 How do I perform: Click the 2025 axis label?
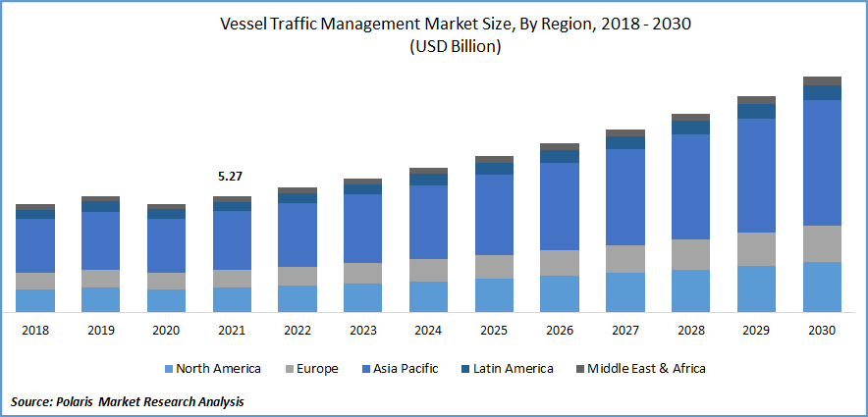494,331
